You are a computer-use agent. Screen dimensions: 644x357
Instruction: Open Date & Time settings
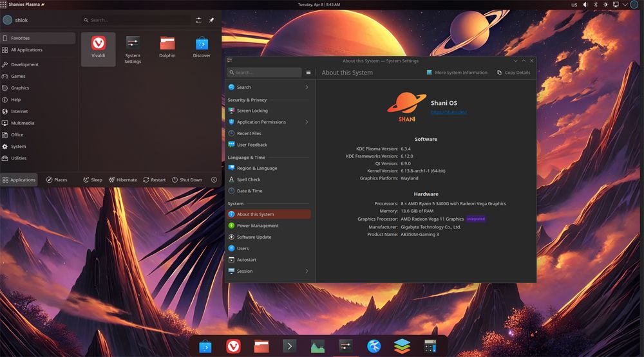pos(269,191)
